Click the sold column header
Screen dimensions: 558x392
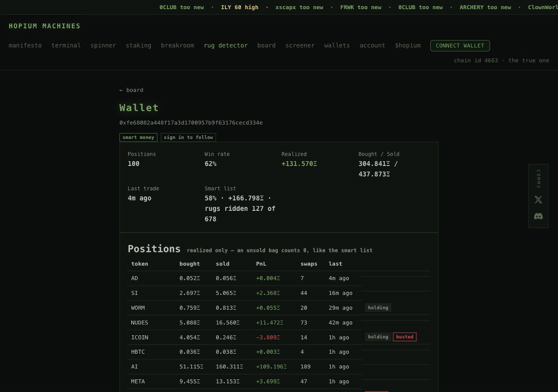coord(222,264)
